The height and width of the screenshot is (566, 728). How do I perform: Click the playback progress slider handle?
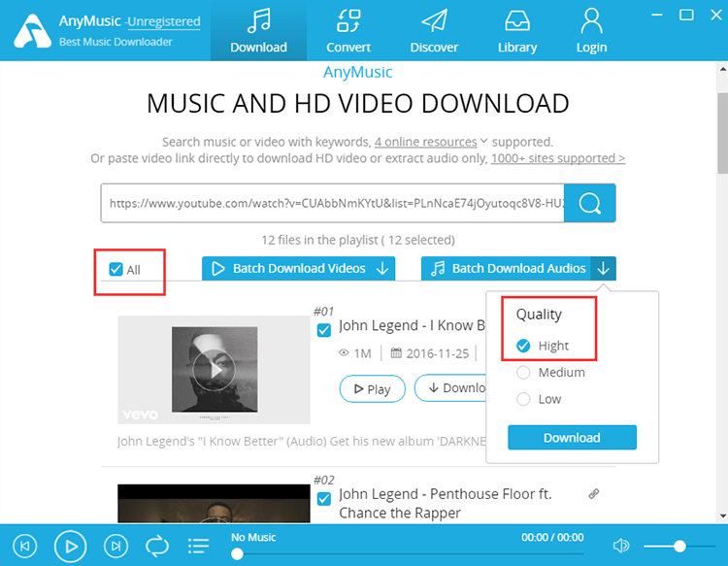pyautogui.click(x=237, y=553)
